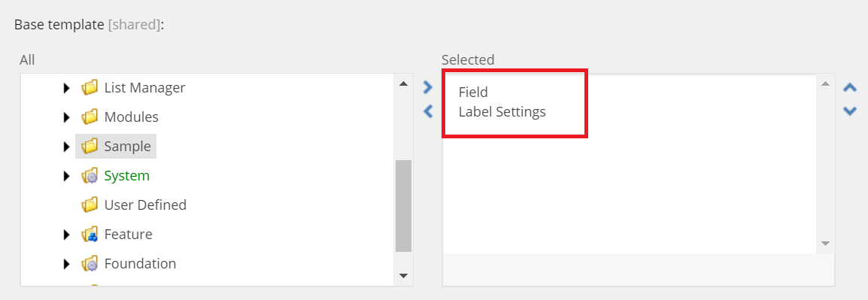Expand the List Manager tree node
868x300 pixels.
click(67, 87)
